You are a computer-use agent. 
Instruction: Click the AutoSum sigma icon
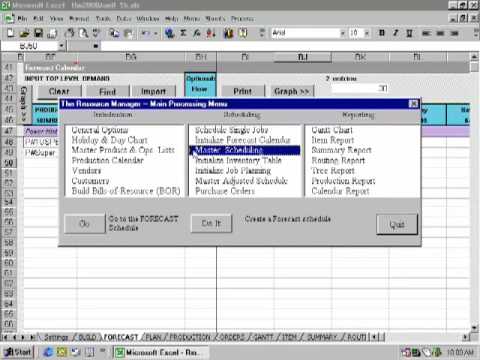[x=183, y=33]
